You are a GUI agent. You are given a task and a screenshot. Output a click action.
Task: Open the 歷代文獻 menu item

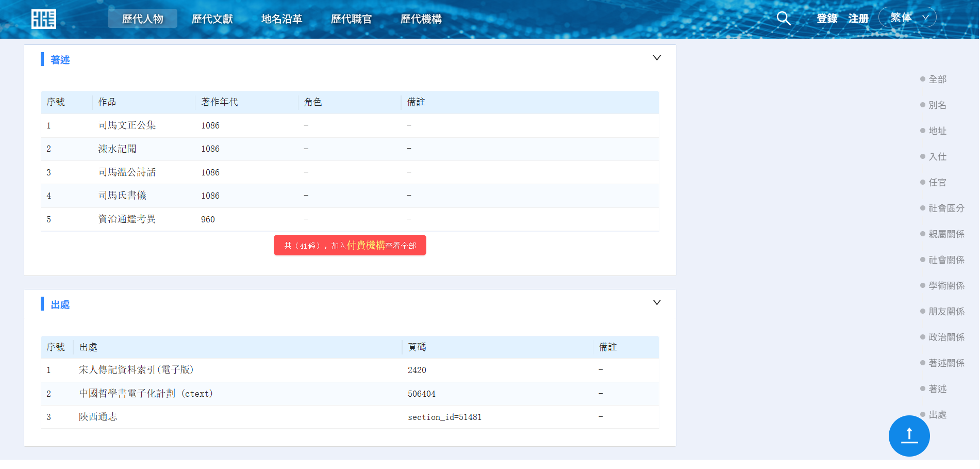pyautogui.click(x=212, y=19)
